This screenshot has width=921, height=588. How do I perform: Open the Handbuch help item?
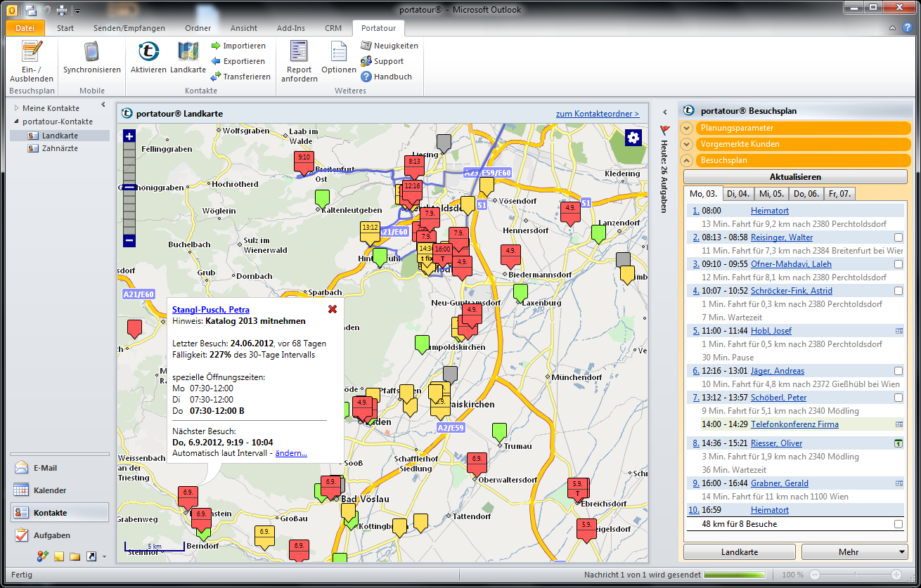coord(386,77)
